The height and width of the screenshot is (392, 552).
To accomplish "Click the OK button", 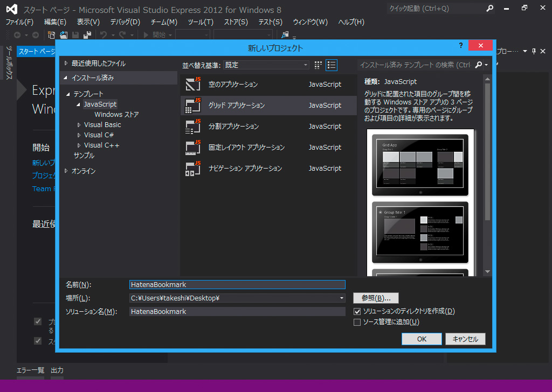I will pos(422,339).
